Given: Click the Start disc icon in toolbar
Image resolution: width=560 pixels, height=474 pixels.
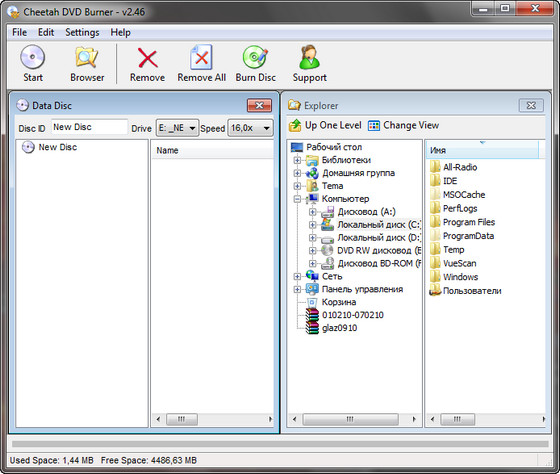Looking at the screenshot, I should pos(32,57).
